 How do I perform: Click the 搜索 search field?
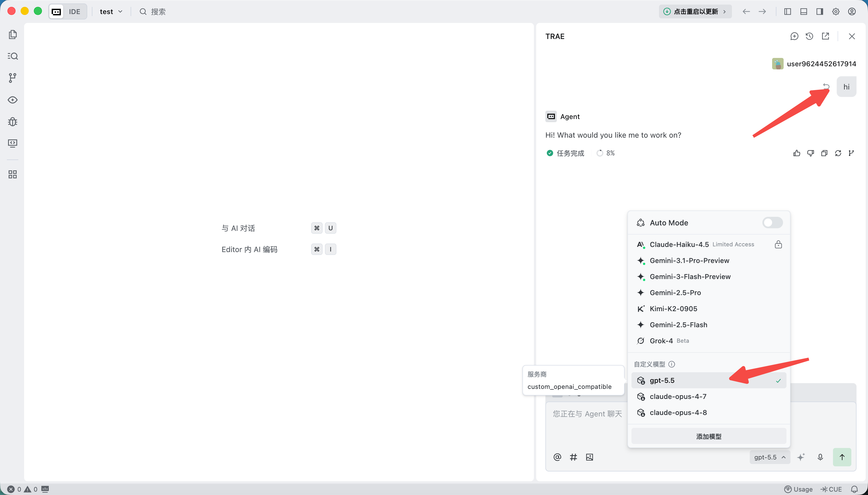pyautogui.click(x=153, y=11)
